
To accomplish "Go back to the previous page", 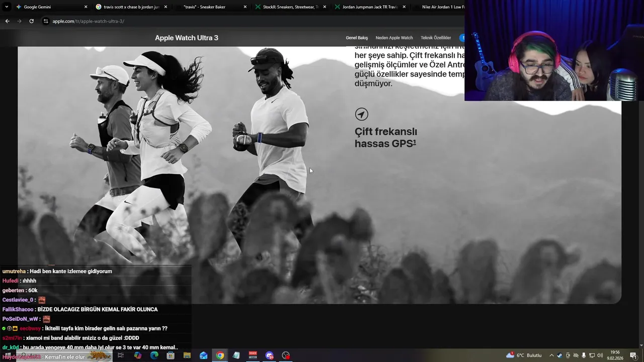I will coord(7,21).
